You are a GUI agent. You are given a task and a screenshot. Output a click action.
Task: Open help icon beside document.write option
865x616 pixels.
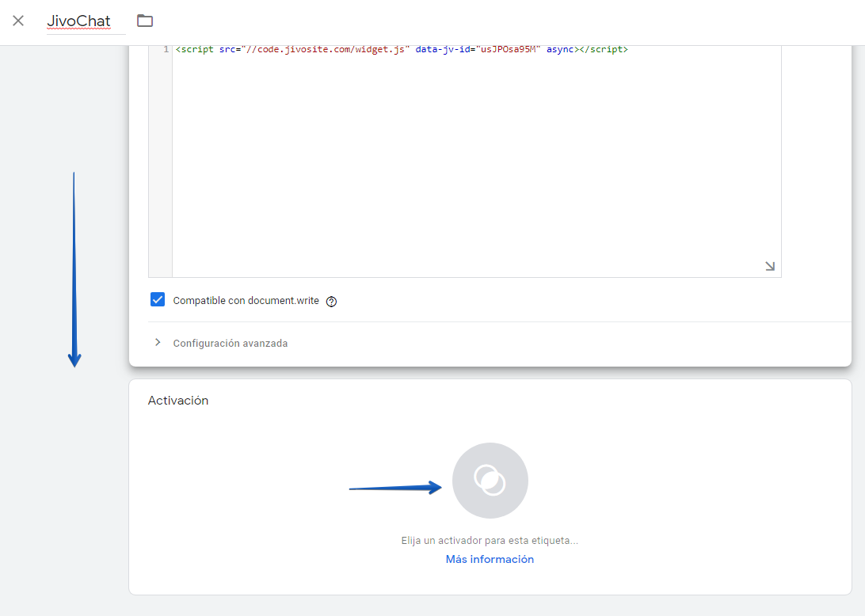331,301
